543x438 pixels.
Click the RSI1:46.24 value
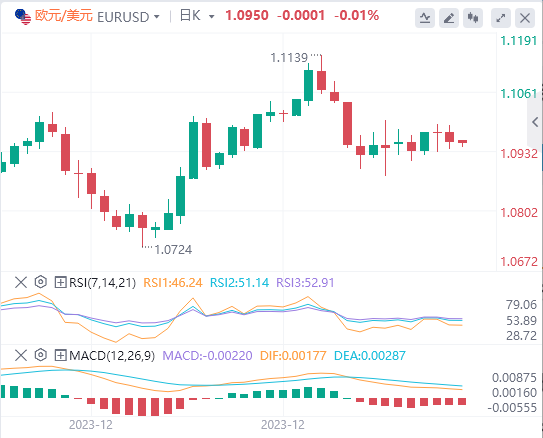173,283
